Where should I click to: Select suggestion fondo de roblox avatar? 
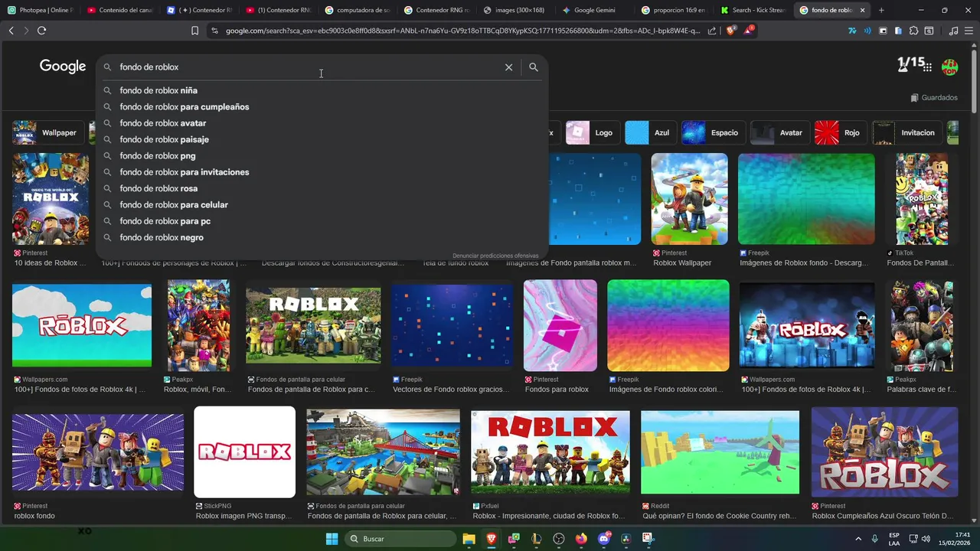(322, 123)
